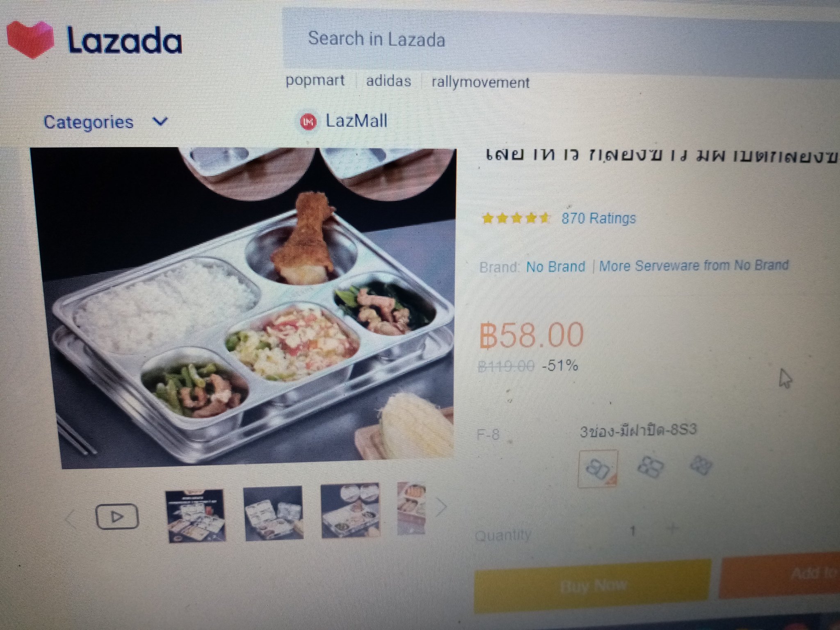Open the 870 Ratings link
The width and height of the screenshot is (840, 630).
598,218
